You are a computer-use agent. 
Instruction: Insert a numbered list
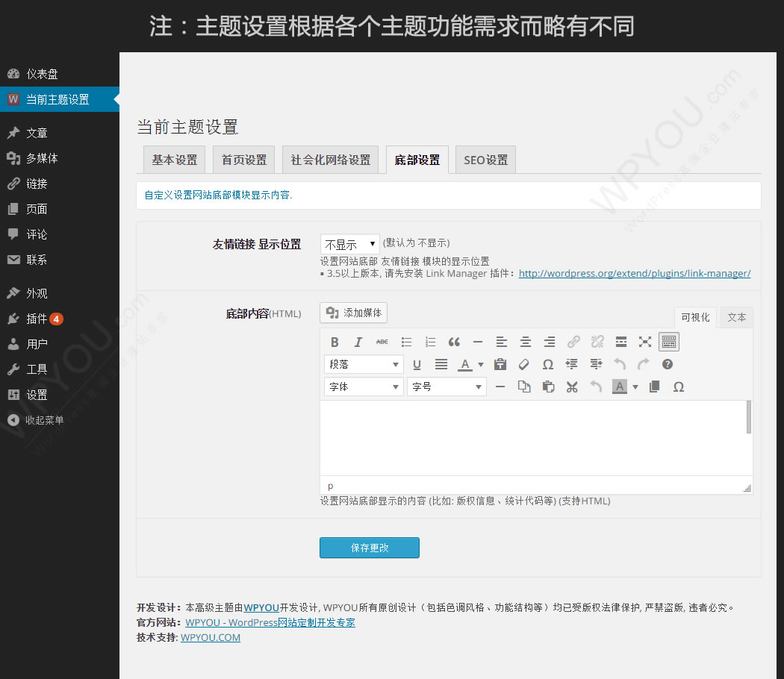click(x=430, y=342)
